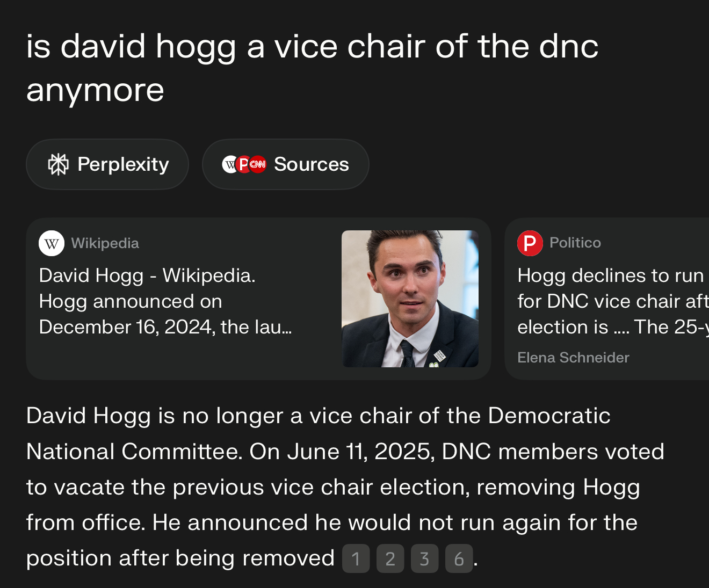
Task: Click author name Elena Schneider
Action: pos(573,358)
